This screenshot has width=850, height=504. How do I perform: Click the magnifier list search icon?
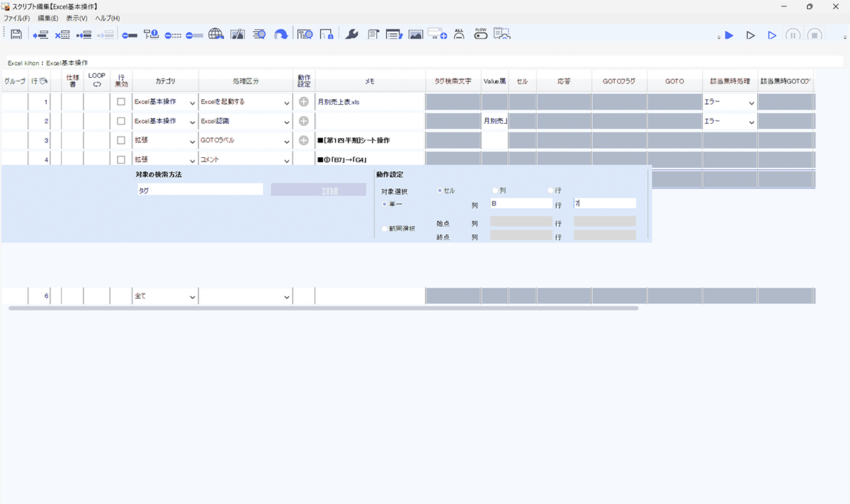tap(259, 34)
